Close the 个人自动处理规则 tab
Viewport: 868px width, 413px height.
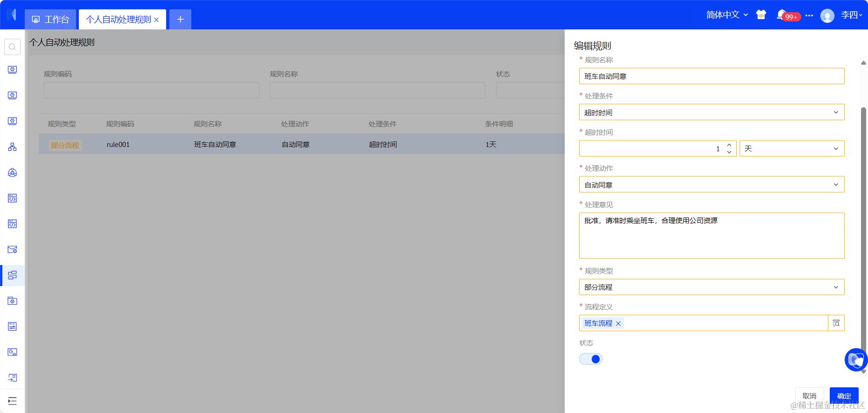coord(156,20)
